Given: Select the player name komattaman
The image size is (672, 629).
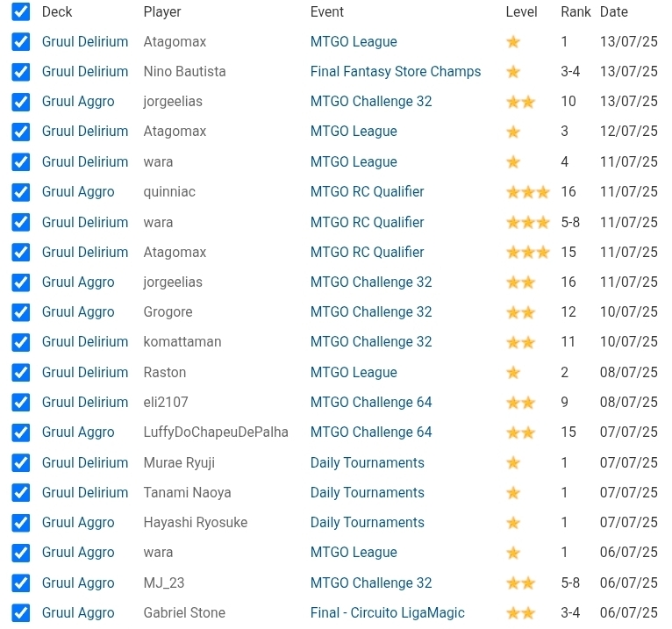Looking at the screenshot, I should (x=182, y=342).
